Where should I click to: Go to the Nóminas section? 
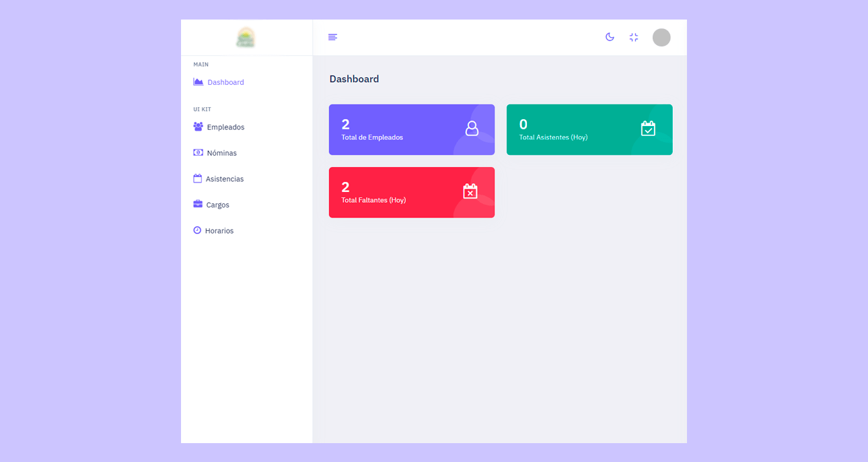pyautogui.click(x=221, y=153)
